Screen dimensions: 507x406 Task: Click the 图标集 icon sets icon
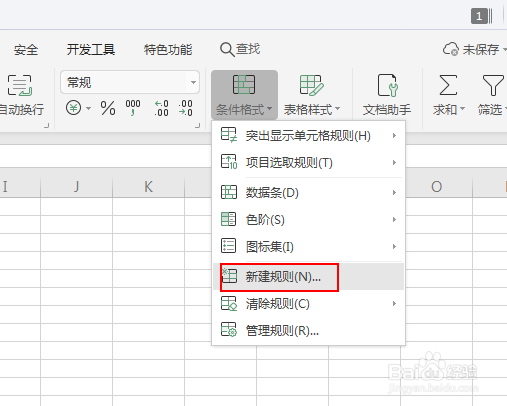[229, 246]
